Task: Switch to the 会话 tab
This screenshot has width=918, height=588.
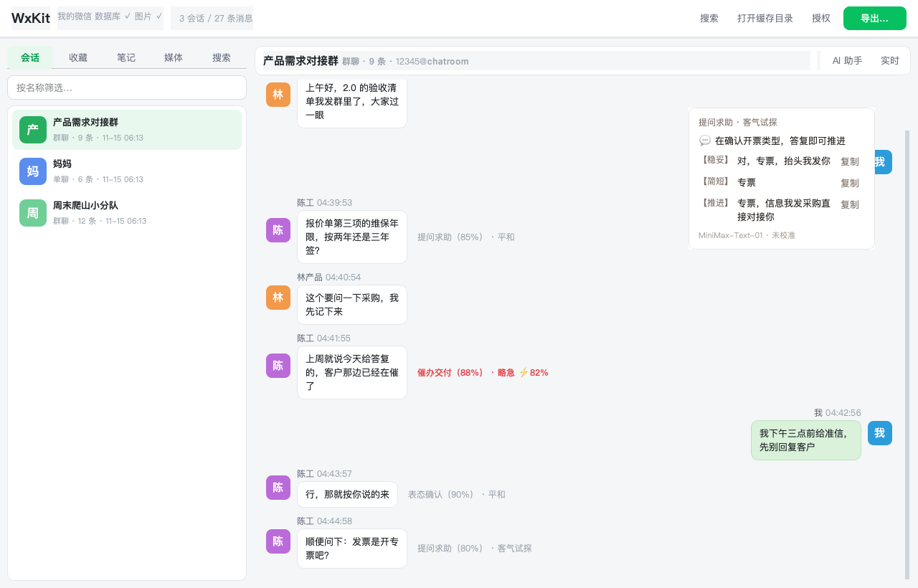Action: 30,58
